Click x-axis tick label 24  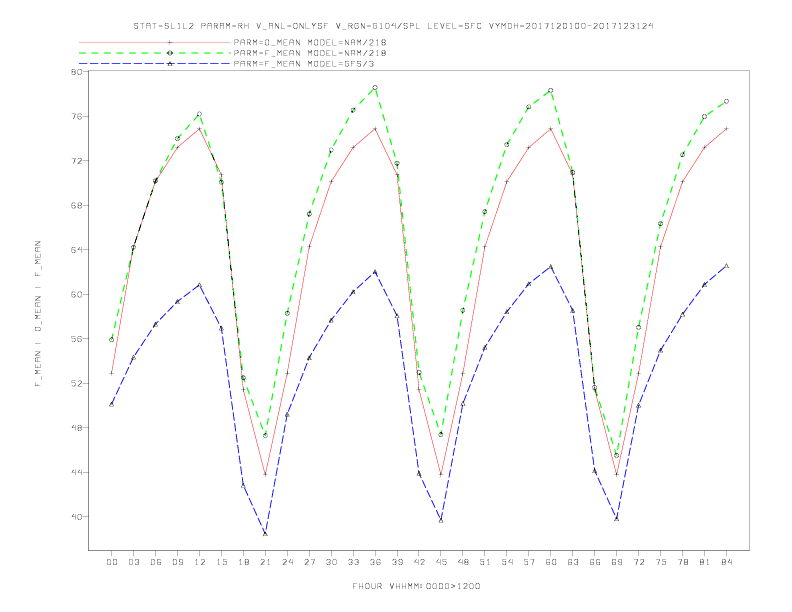[x=287, y=562]
